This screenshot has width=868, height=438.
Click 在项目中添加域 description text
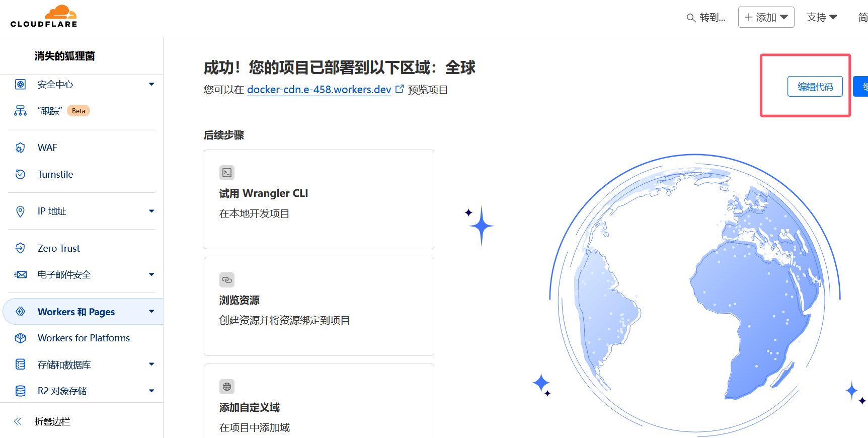coord(254,427)
